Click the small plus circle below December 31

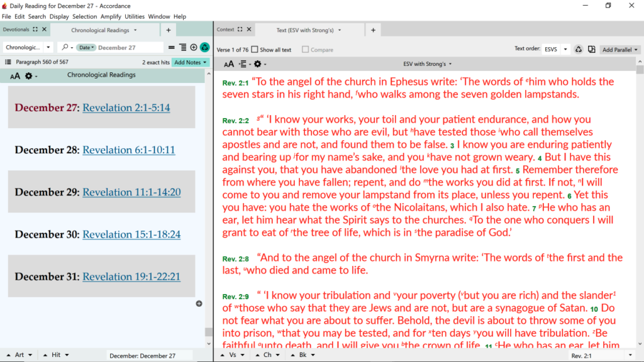[x=199, y=304]
